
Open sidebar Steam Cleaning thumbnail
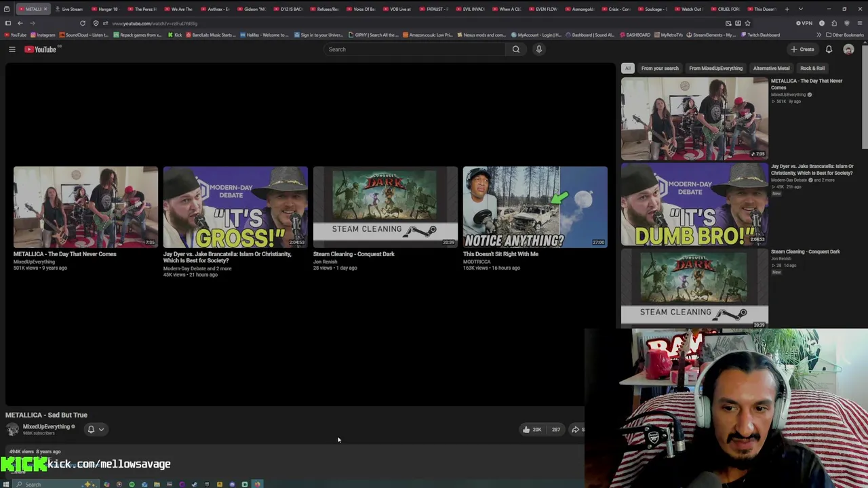pos(694,288)
